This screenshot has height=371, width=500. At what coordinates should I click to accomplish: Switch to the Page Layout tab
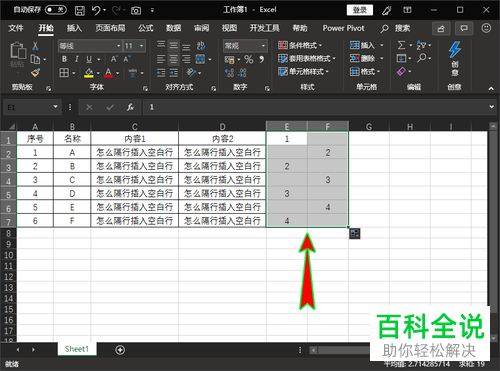tap(110, 28)
